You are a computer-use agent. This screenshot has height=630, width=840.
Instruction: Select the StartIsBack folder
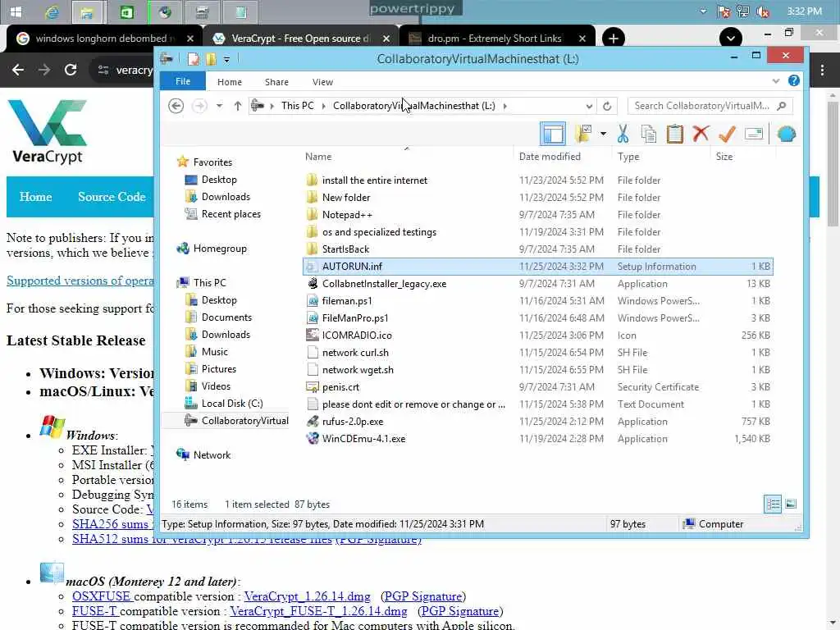[538, 249]
